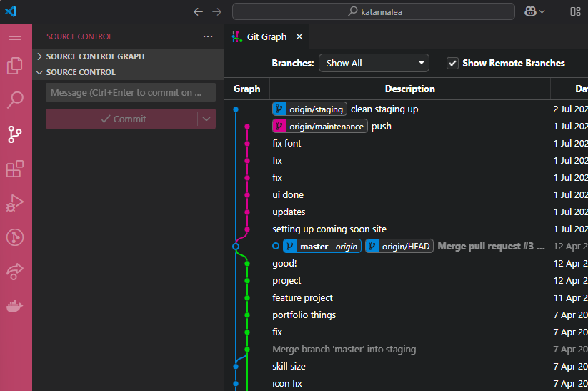The height and width of the screenshot is (391, 588).
Task: Open the Extensions view icon
Action: 15,169
